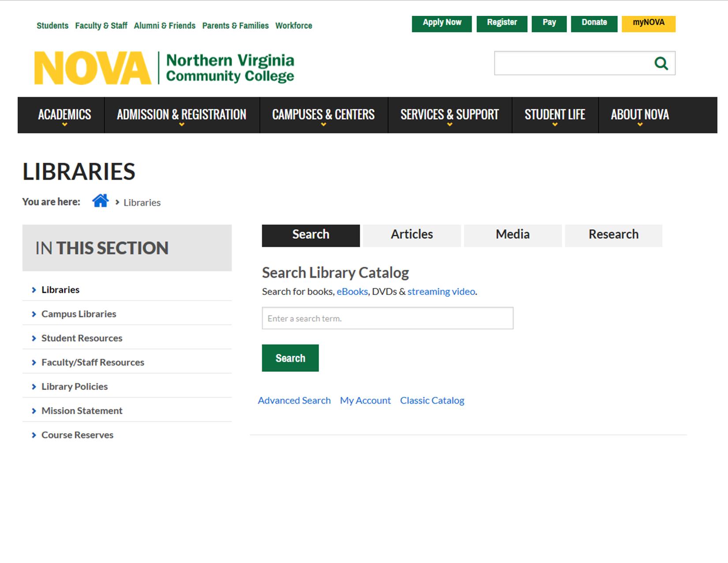The image size is (728, 563).
Task: Focus the catalog search term field
Action: (x=387, y=318)
